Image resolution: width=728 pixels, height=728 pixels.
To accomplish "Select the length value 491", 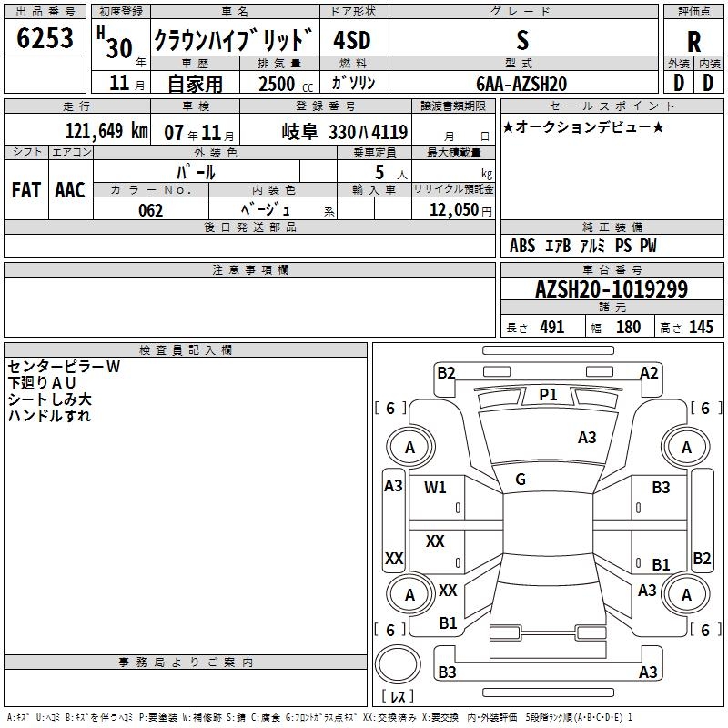I will (552, 327).
